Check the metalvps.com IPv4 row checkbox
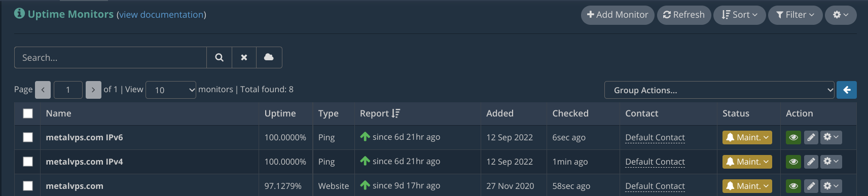This screenshot has height=196, width=868. tap(28, 162)
